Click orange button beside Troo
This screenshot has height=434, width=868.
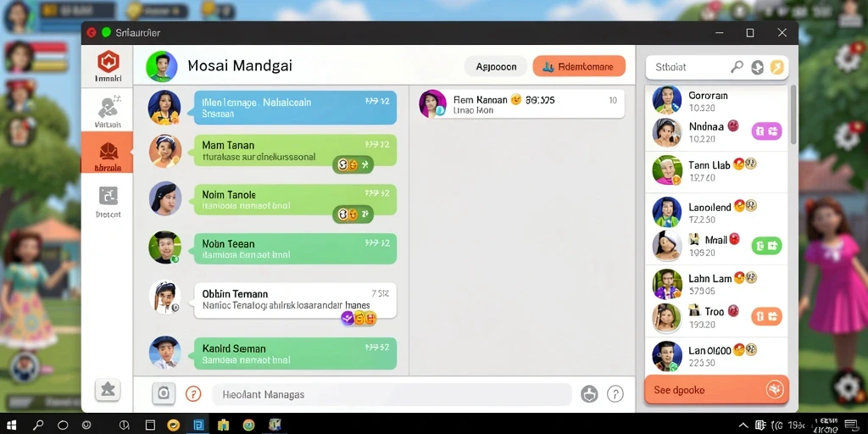(766, 316)
